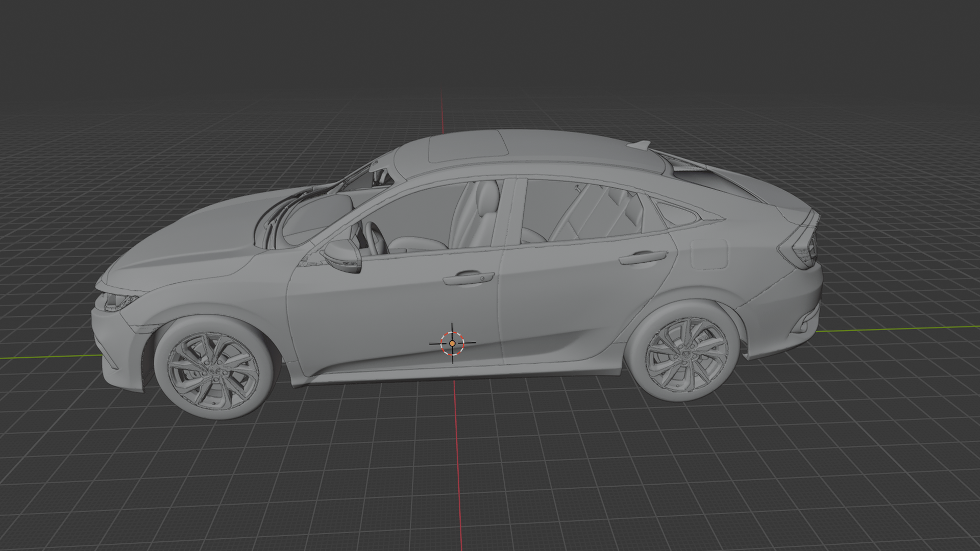This screenshot has width=980, height=551.
Task: Click the fuel filler cap on rear fender
Action: point(709,254)
